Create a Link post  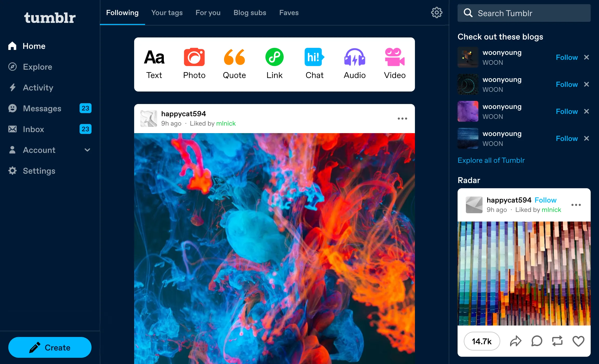coord(274,64)
